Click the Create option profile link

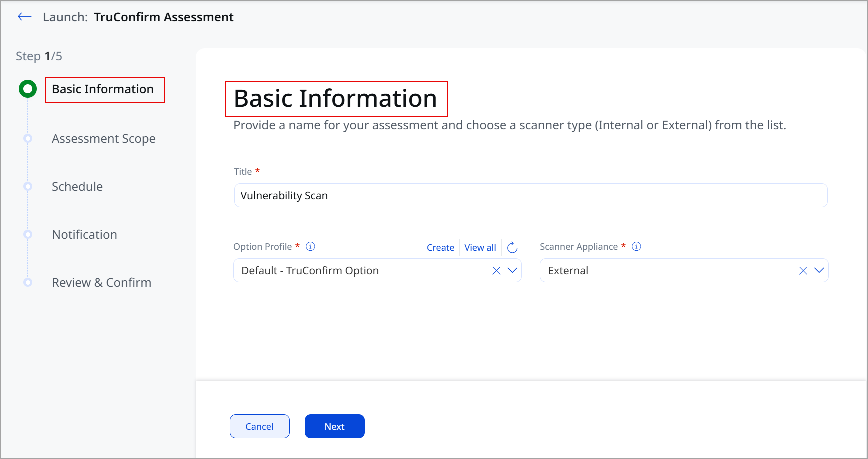[x=440, y=247]
